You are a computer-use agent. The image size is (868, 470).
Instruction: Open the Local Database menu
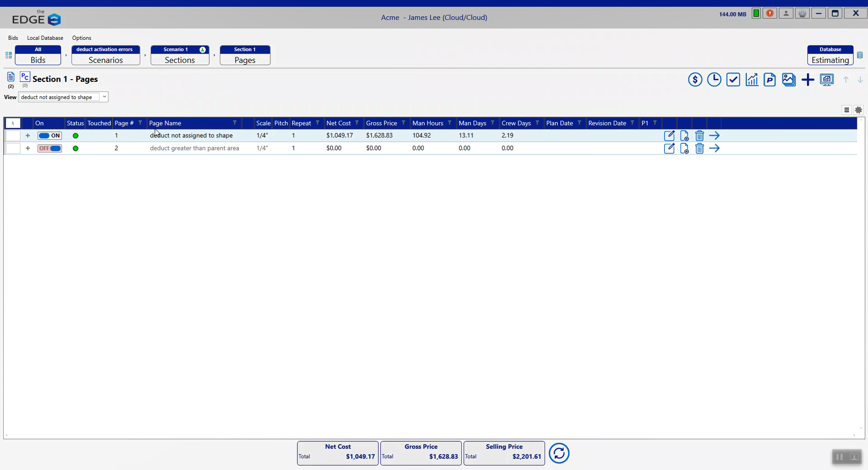pos(45,38)
